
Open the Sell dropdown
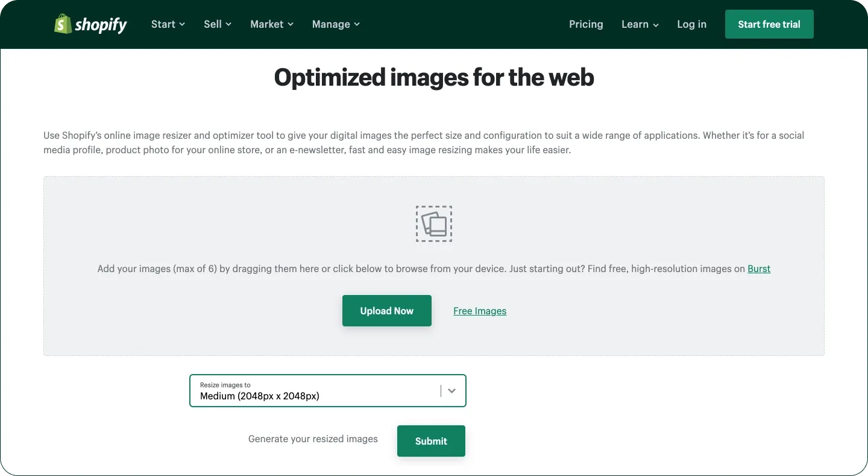(212, 24)
